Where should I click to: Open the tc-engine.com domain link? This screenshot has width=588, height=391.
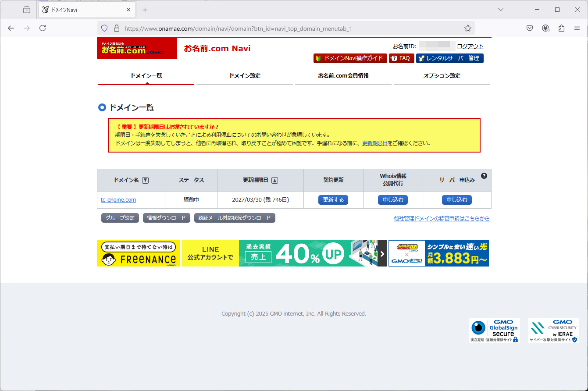tap(118, 200)
